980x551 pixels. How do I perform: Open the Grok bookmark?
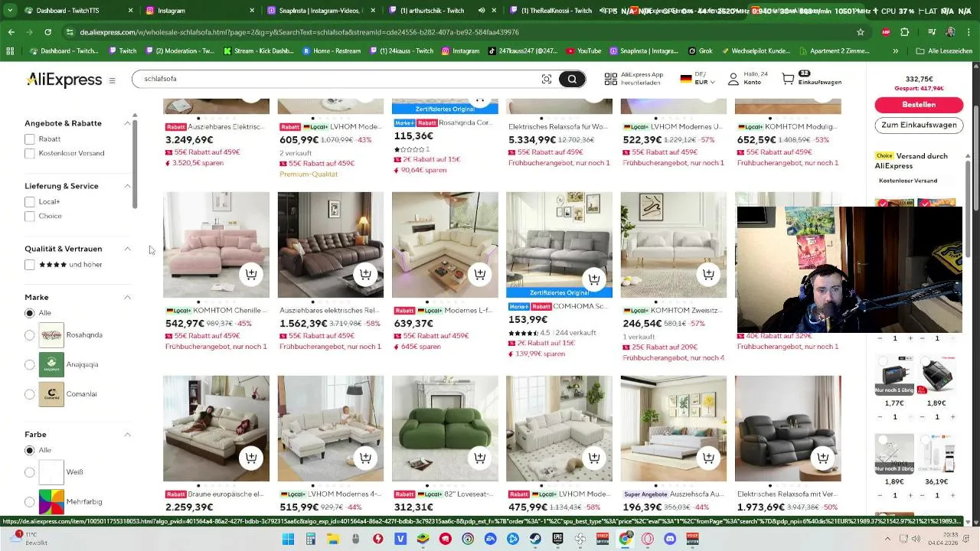[700, 51]
